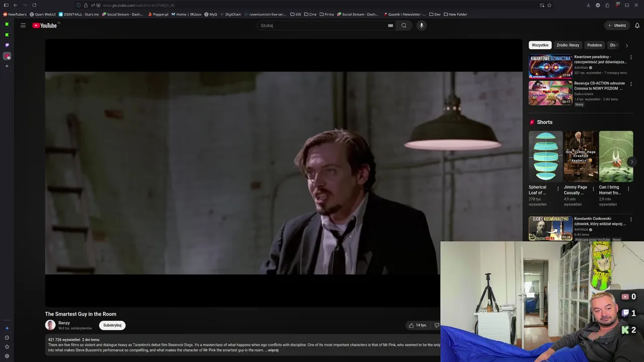Open the New Folder bookmarks folder
644x362 pixels.
tap(455, 14)
